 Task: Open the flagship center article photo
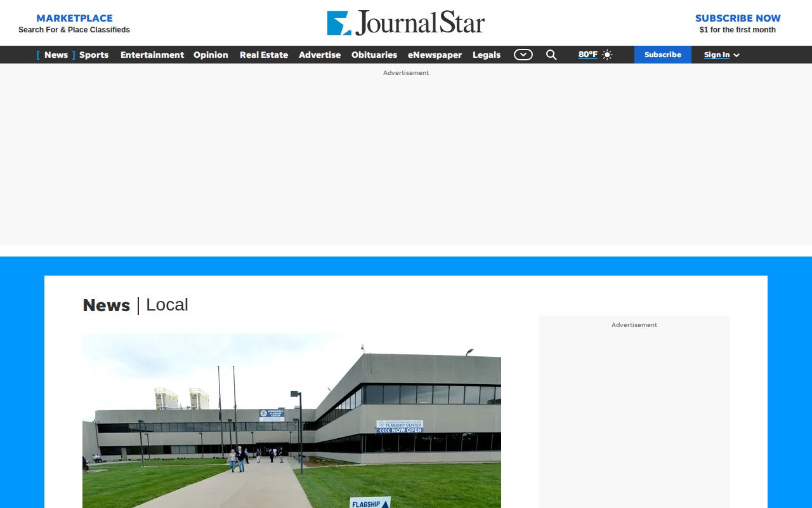pos(292,420)
